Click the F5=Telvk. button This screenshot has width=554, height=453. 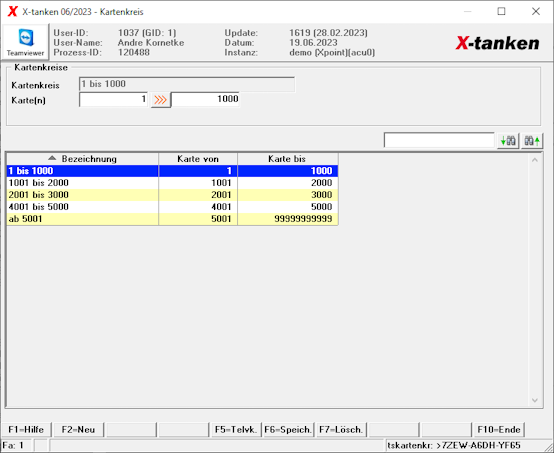236,430
